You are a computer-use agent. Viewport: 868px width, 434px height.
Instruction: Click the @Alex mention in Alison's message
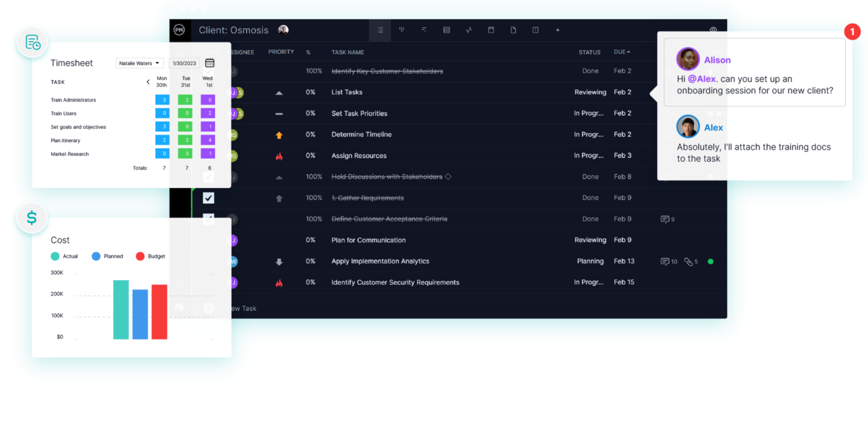(x=701, y=79)
